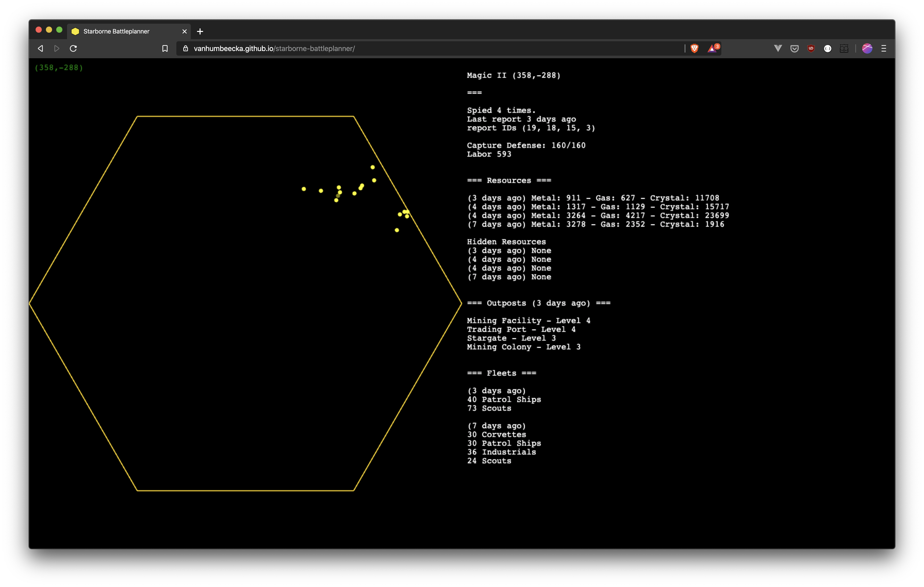Click the leftmost yellow dot in hexagon
Image resolution: width=924 pixels, height=587 pixels.
tap(303, 189)
